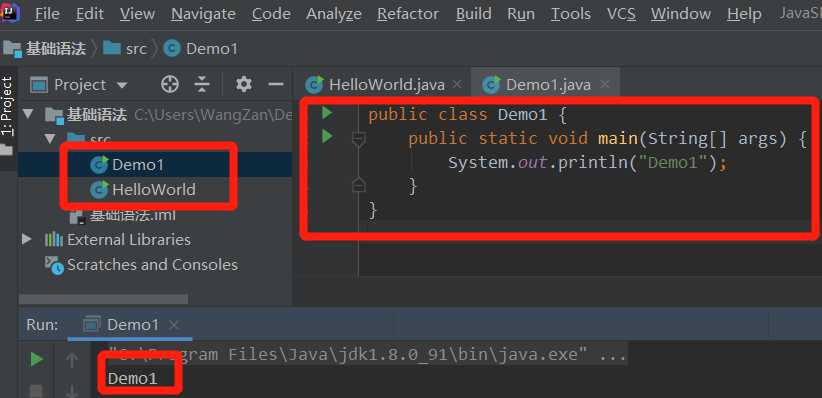The height and width of the screenshot is (398, 822).
Task: Open the Help menu
Action: pyautogui.click(x=744, y=14)
